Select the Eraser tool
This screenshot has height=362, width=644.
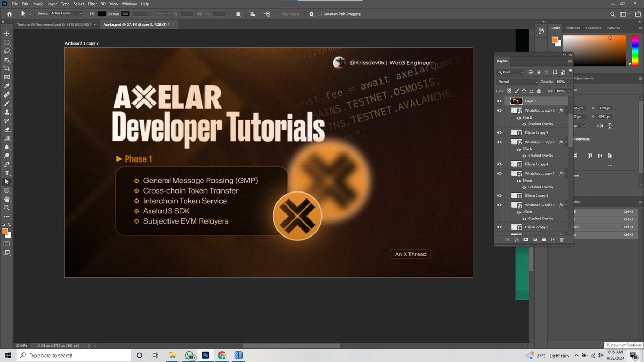[7, 129]
